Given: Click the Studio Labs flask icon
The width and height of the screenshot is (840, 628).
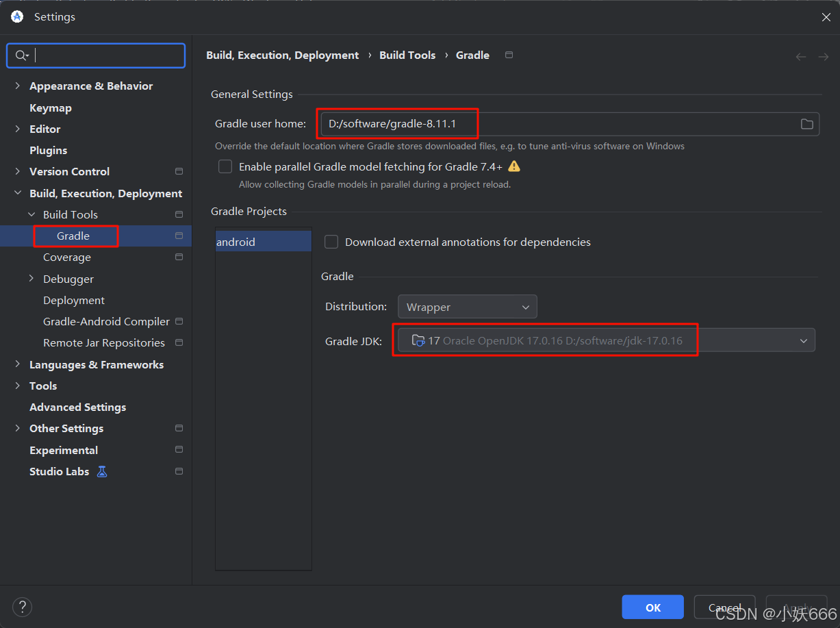Looking at the screenshot, I should [x=102, y=471].
